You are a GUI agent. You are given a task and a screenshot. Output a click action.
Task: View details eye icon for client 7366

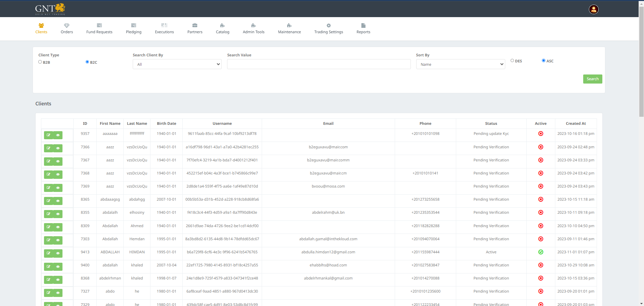pos(58,148)
